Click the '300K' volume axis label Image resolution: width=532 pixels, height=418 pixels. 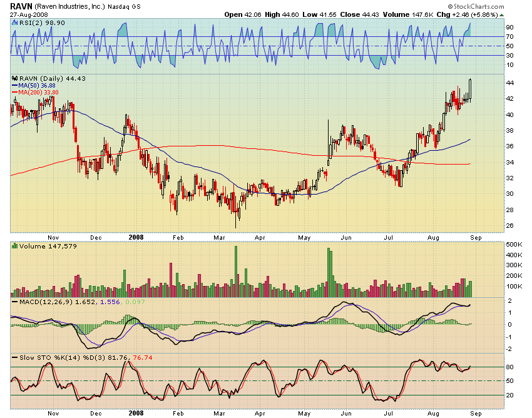tap(514, 265)
